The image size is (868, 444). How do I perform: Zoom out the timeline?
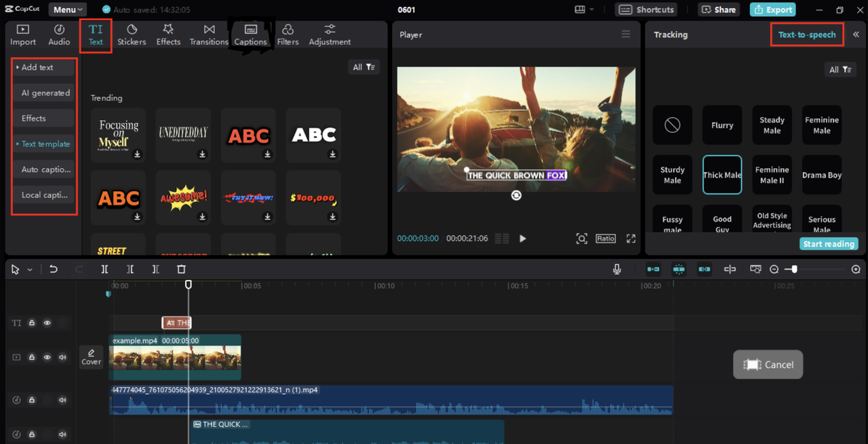[x=774, y=269]
